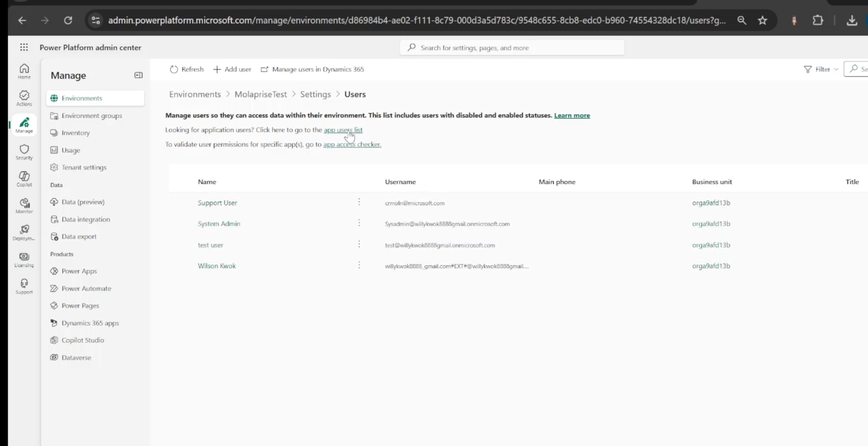
Task: Open the test user name link
Action: pos(210,245)
